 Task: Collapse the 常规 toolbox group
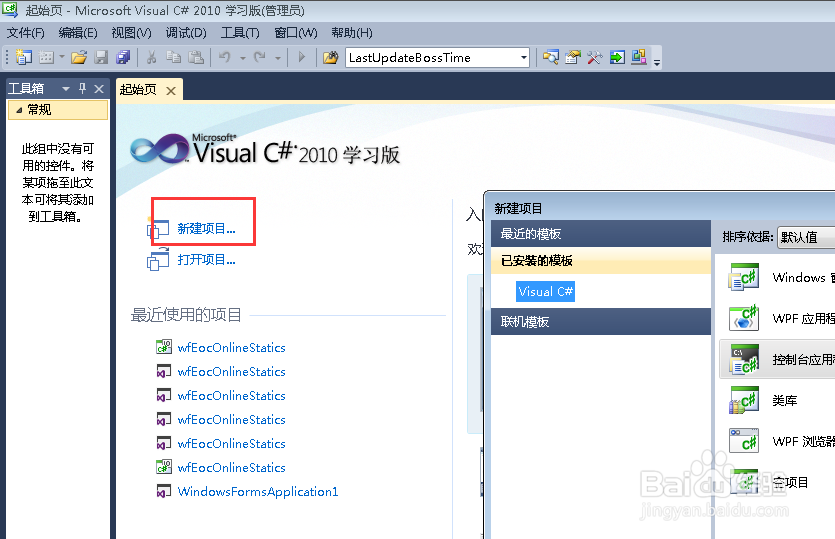tap(19, 110)
